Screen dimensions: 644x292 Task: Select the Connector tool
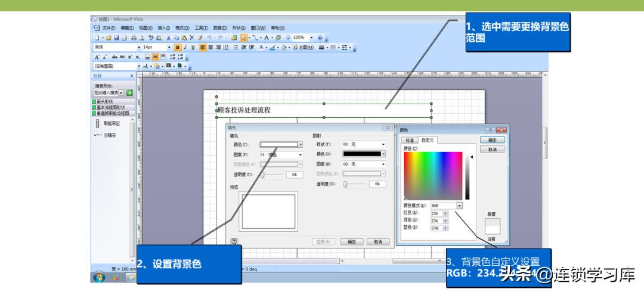point(255,38)
